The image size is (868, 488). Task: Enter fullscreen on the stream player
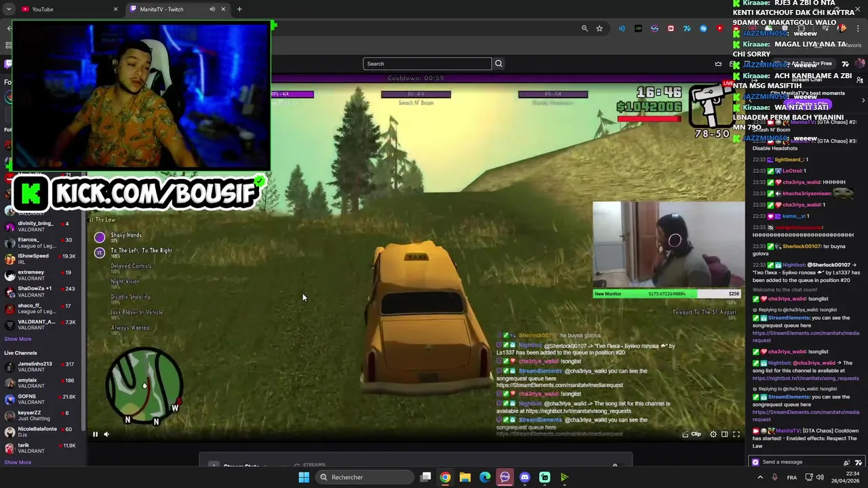point(736,434)
